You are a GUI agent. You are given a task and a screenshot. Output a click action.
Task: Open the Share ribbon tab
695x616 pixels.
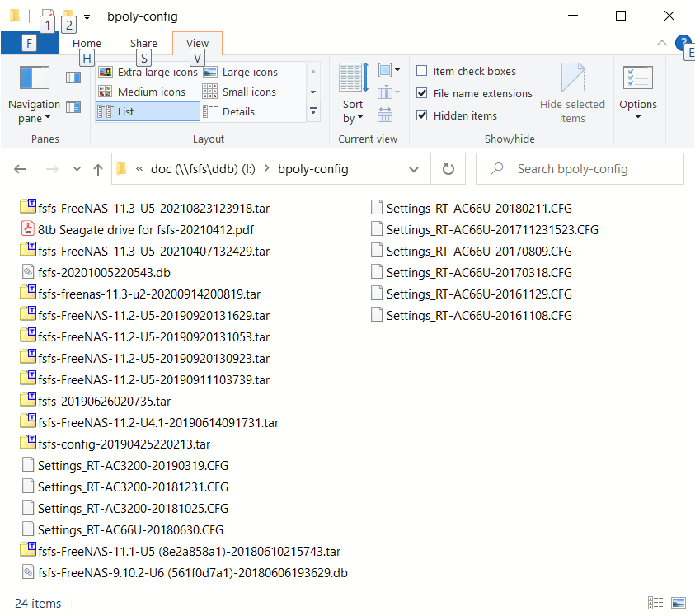coord(143,44)
